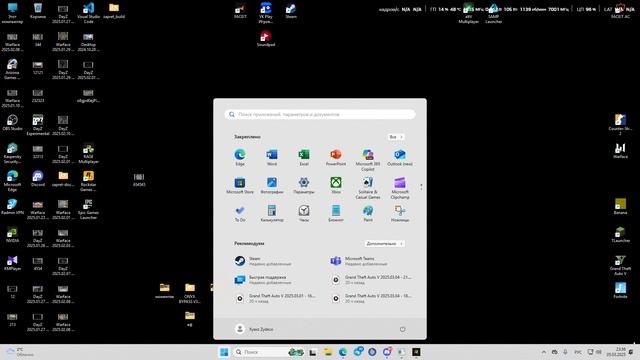640x360 pixels.
Task: Select TLauncher desktop shortcut
Action: [x=620, y=235]
